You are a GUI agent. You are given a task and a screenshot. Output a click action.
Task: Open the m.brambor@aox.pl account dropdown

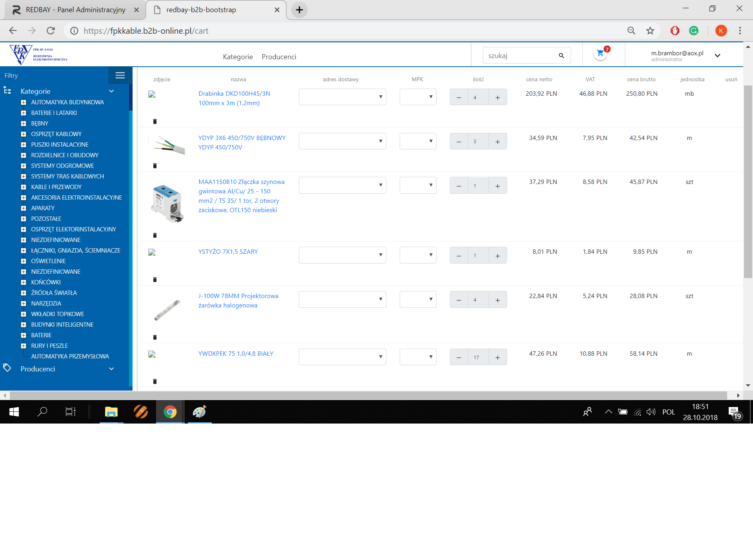tap(717, 56)
